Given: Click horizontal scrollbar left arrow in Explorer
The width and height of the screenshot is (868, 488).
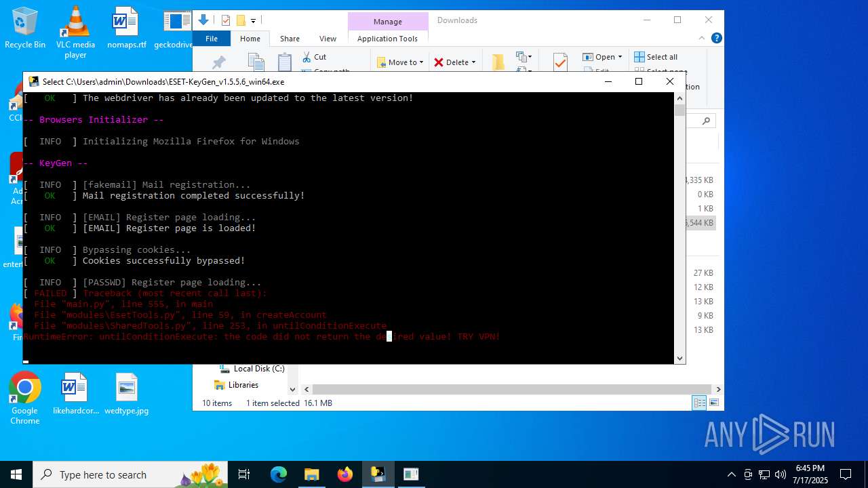Looking at the screenshot, I should [307, 389].
